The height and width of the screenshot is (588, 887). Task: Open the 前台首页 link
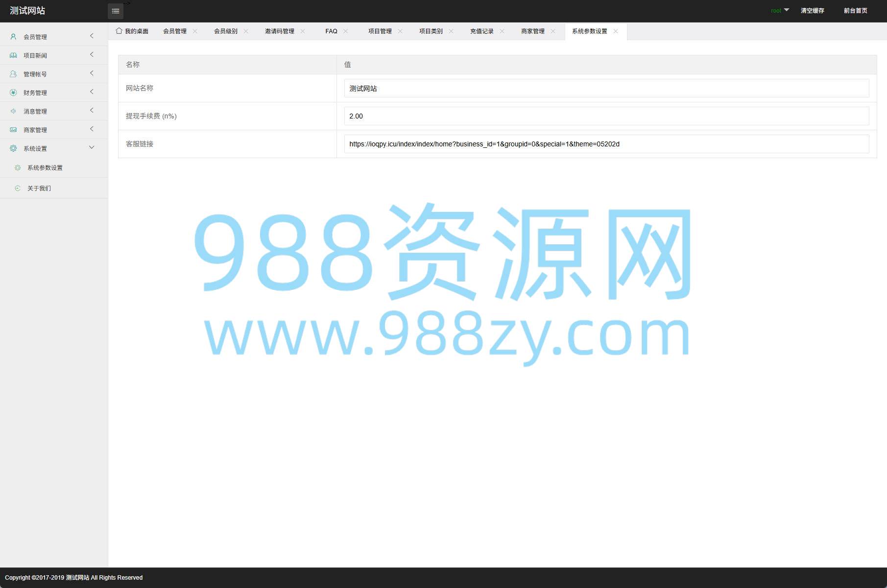[855, 10]
